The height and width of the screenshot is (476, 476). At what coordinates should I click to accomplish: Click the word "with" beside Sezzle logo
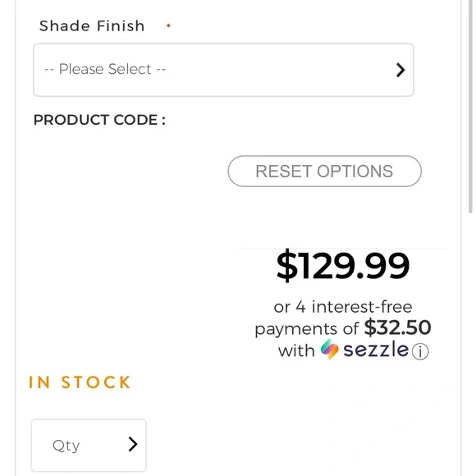[x=296, y=350]
